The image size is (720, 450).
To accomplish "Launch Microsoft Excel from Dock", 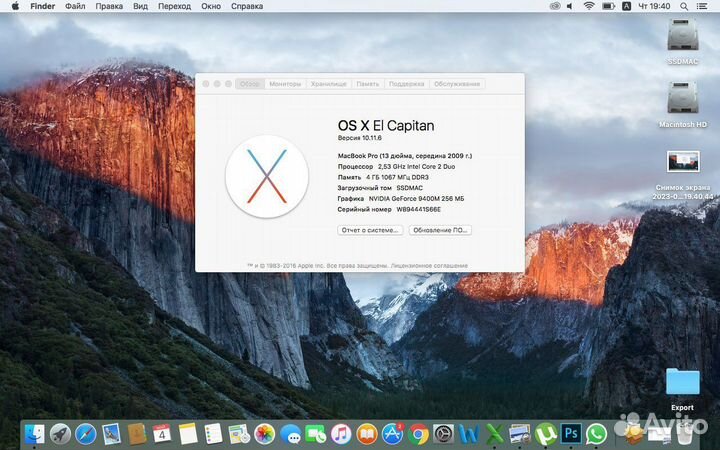I will [x=495, y=433].
